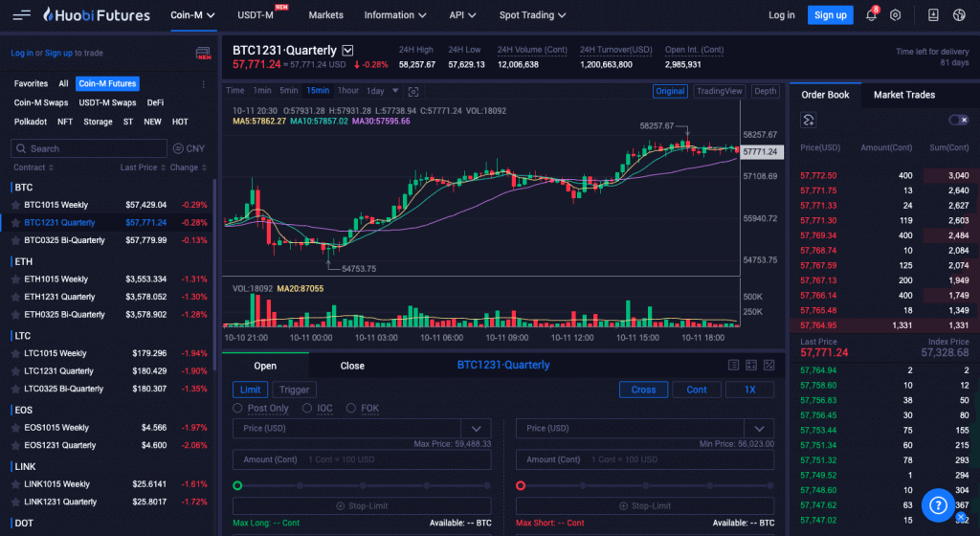Image resolution: width=980 pixels, height=536 pixels.
Task: Click the Huobi Futures flame logo
Action: [x=48, y=14]
